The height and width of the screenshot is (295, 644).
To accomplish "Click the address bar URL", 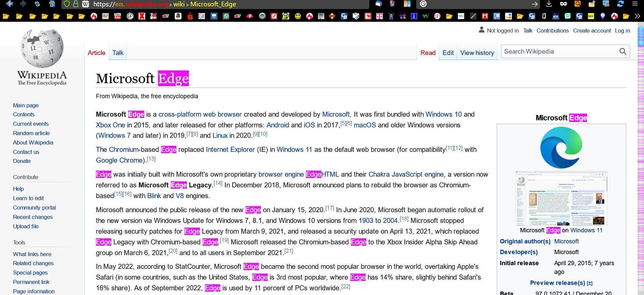I will [x=165, y=4].
